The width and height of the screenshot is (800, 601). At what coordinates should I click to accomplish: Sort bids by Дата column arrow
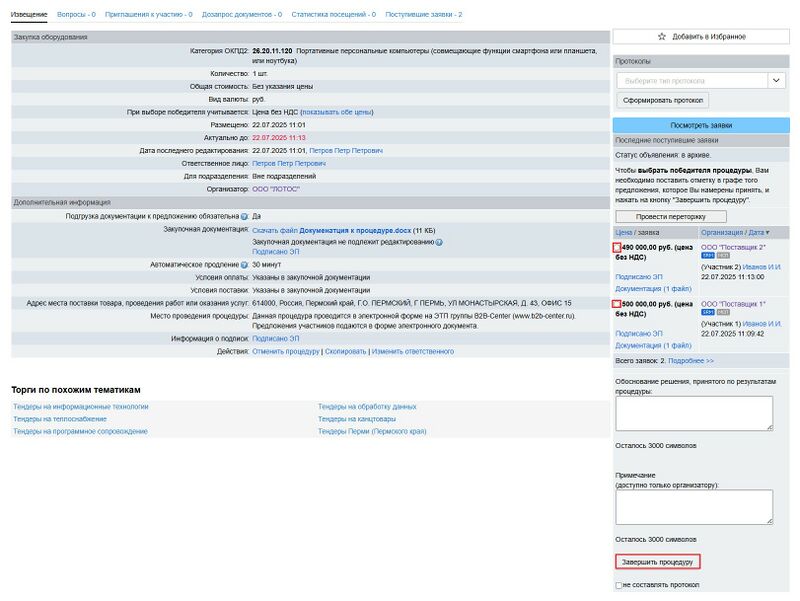[x=765, y=231]
